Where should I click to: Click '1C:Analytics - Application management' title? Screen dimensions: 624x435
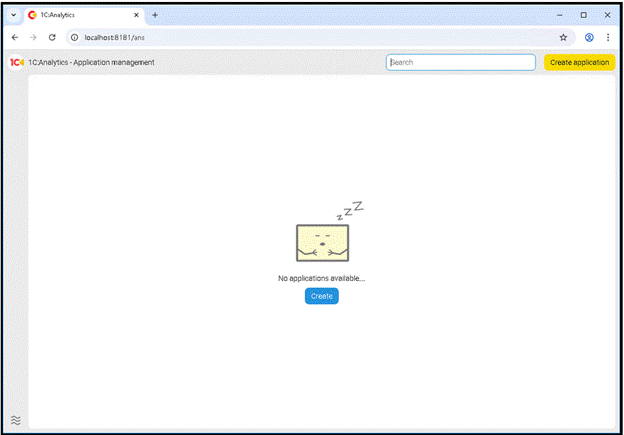(x=91, y=62)
